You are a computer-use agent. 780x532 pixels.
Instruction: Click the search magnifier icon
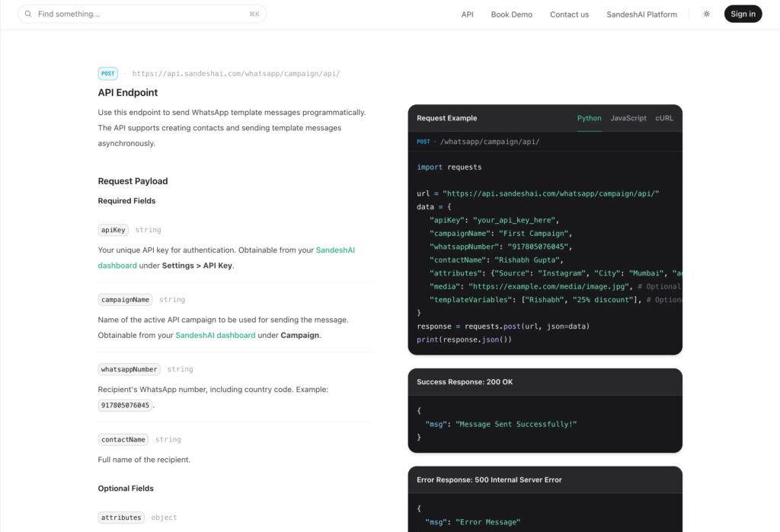pyautogui.click(x=28, y=14)
